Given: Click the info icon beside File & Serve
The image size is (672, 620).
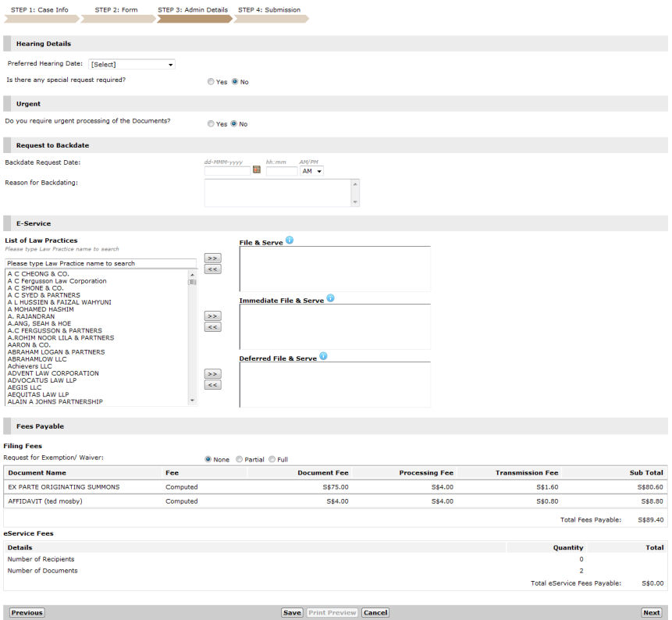Looking at the screenshot, I should (x=290, y=241).
